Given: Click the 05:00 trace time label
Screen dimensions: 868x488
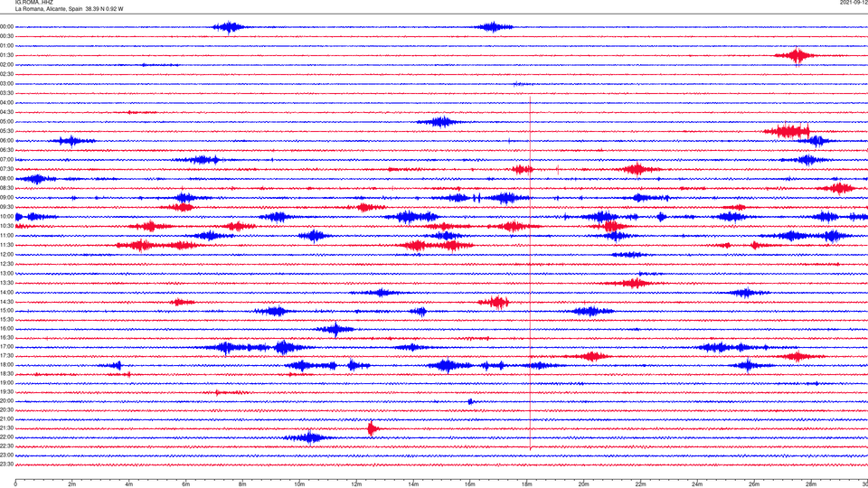Looking at the screenshot, I should click(6, 122).
